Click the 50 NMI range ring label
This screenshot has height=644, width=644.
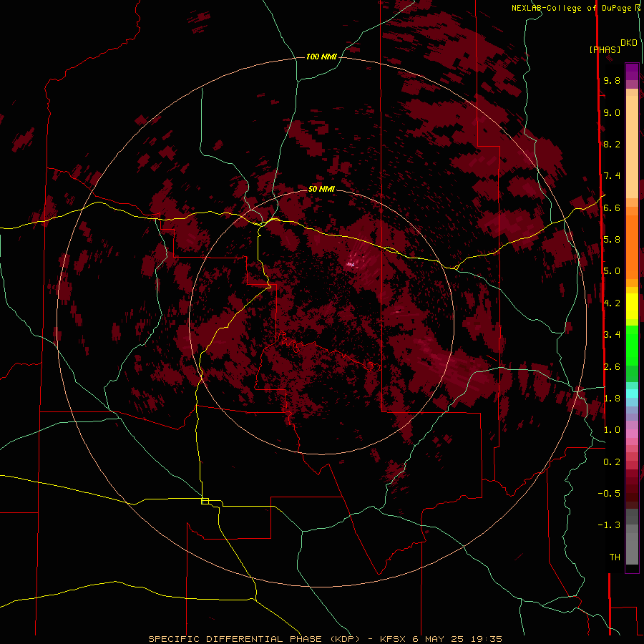321,189
